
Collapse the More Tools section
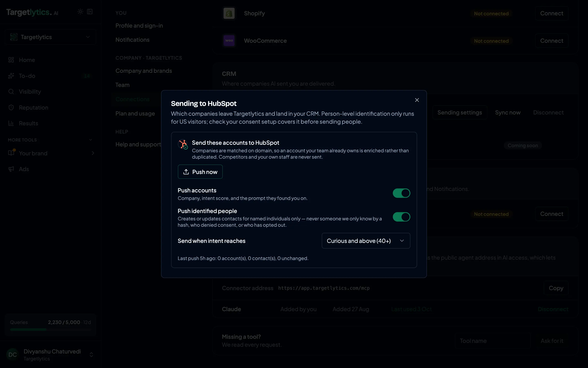tap(91, 140)
